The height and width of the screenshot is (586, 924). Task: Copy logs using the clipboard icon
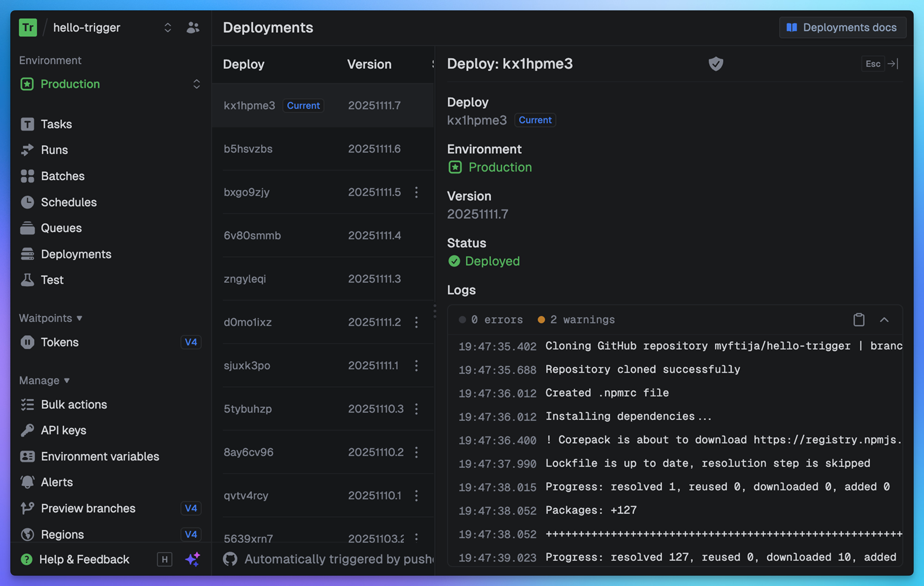(859, 320)
